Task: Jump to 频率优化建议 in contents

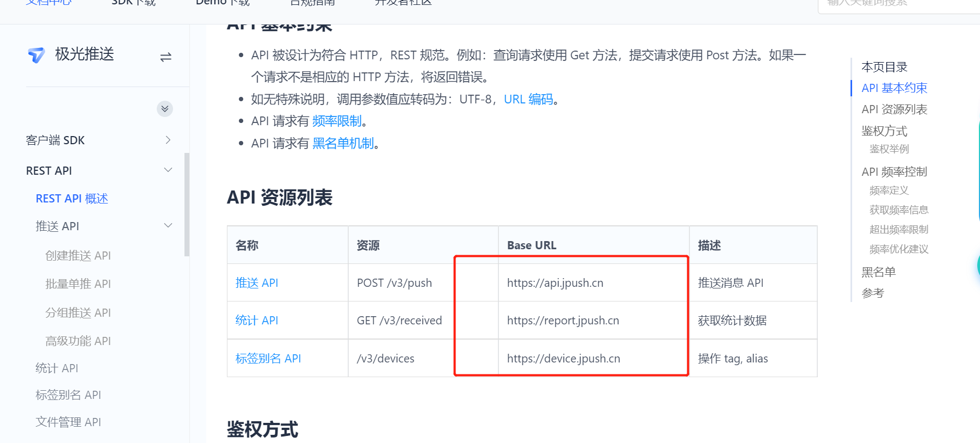Action: (899, 249)
